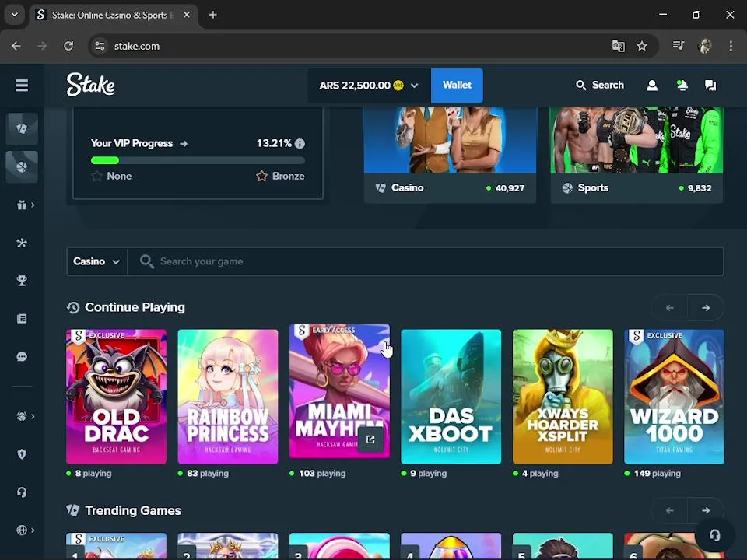This screenshot has height=560, width=747.
Task: Open the Language globe icon in sidebar
Action: coord(22,530)
